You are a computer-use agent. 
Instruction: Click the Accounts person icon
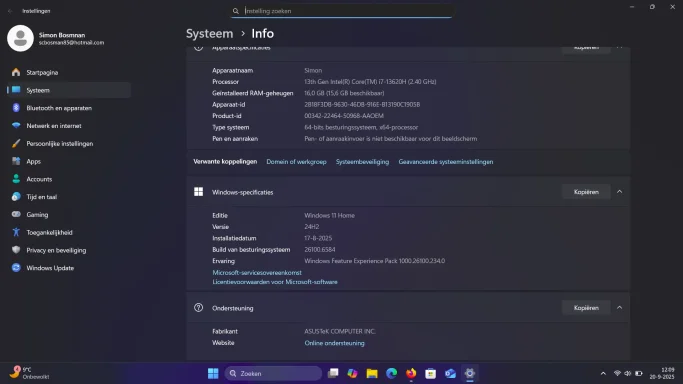click(16, 179)
